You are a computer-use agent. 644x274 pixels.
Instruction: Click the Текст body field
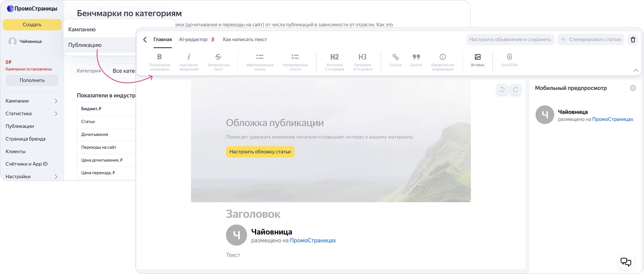233,255
